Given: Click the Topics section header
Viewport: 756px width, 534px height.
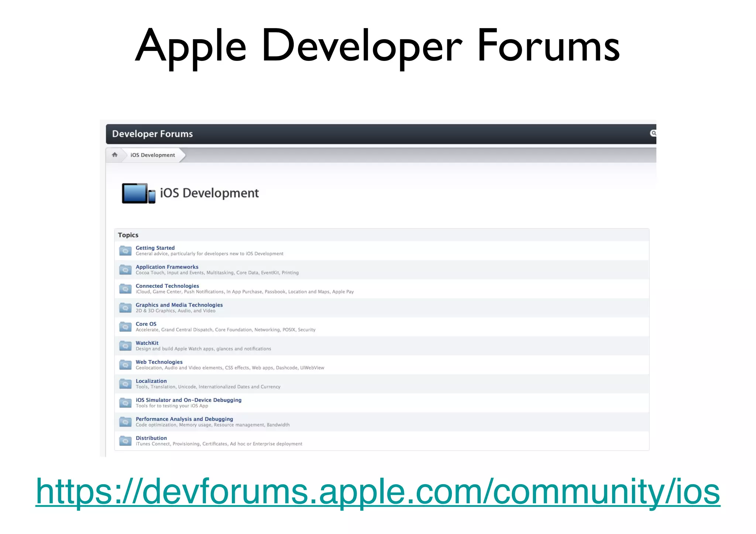Looking at the screenshot, I should point(128,235).
